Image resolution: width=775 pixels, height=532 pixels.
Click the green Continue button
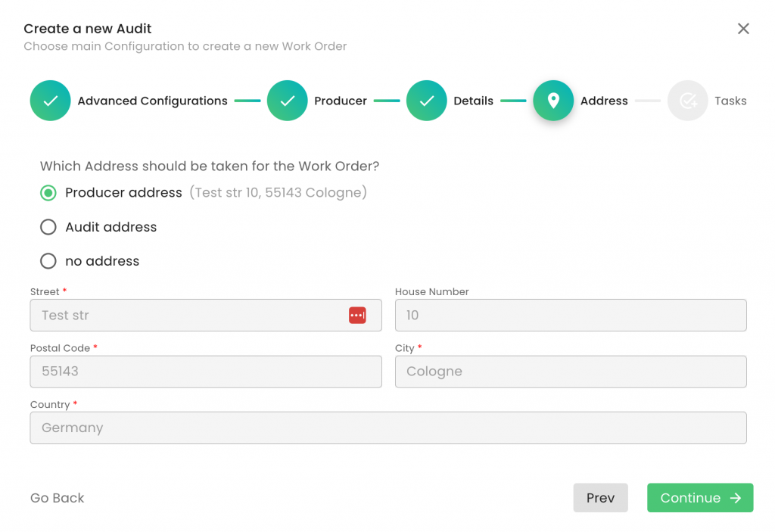700,498
